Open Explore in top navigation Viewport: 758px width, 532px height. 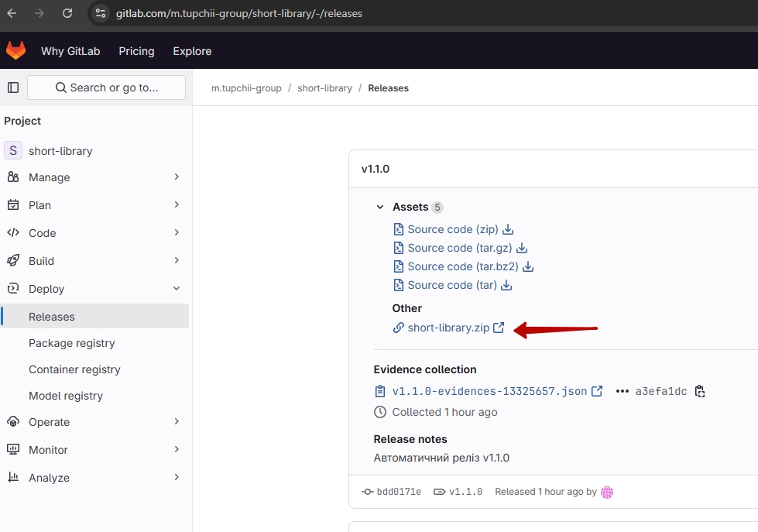(192, 51)
